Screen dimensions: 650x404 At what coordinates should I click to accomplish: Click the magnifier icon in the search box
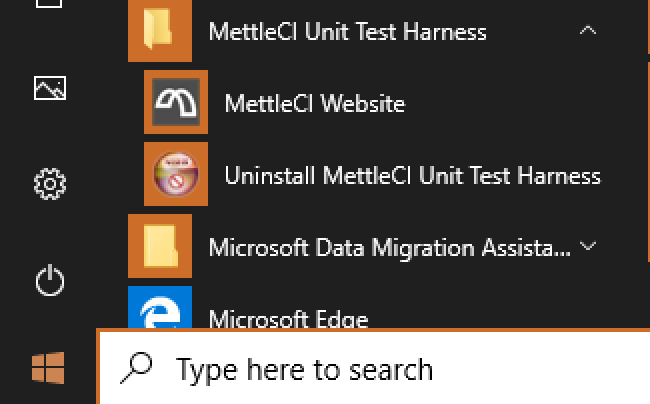(x=135, y=368)
